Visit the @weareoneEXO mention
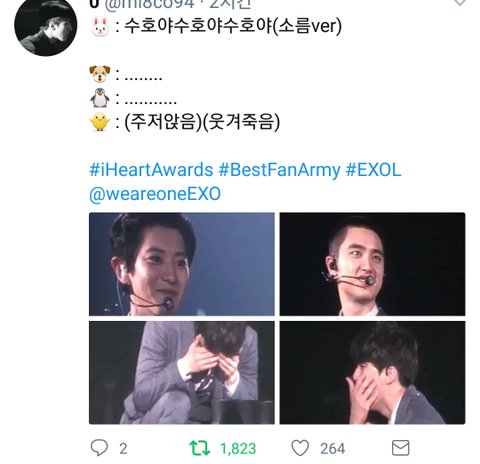This screenshot has height=464, width=480. click(155, 194)
